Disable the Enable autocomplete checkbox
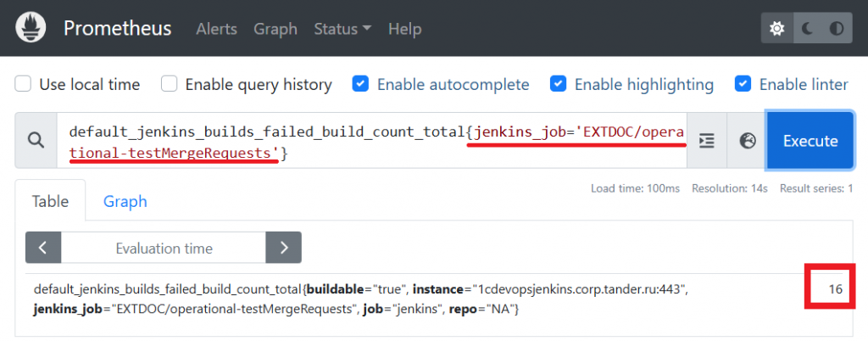Image resolution: width=868 pixels, height=341 pixels. [361, 84]
